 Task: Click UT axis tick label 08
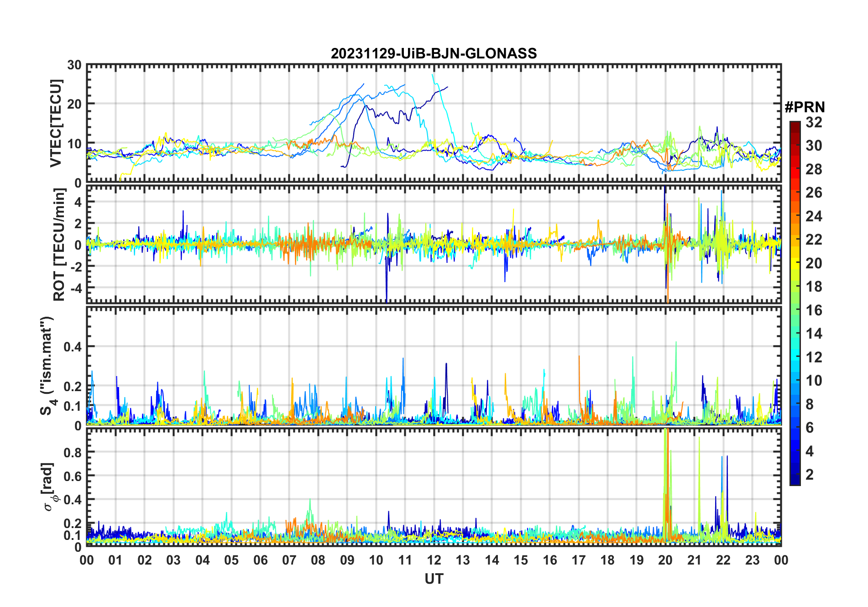pos(318,560)
